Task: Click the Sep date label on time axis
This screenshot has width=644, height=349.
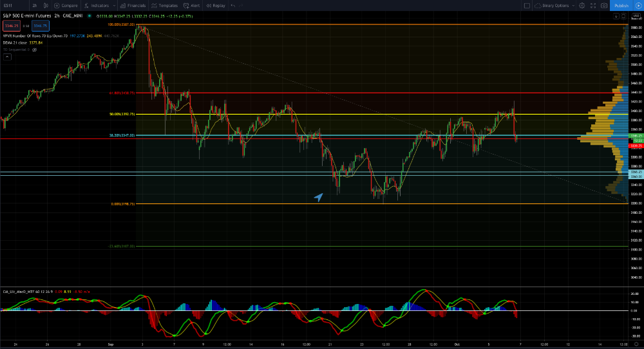Action: (x=111, y=344)
